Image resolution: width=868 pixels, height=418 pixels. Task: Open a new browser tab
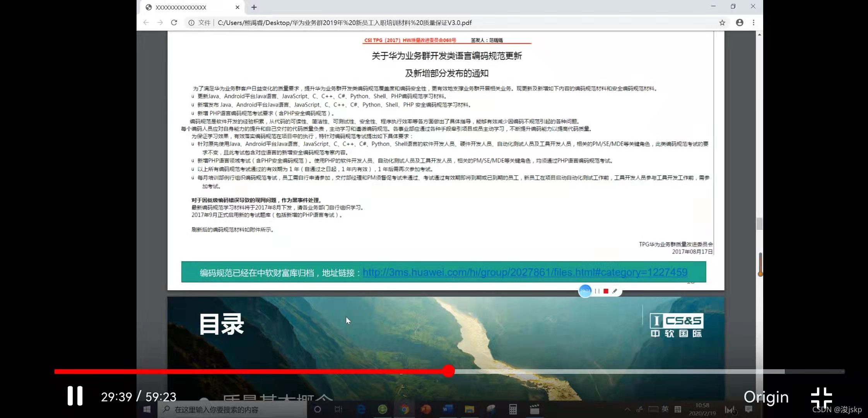pos(254,7)
